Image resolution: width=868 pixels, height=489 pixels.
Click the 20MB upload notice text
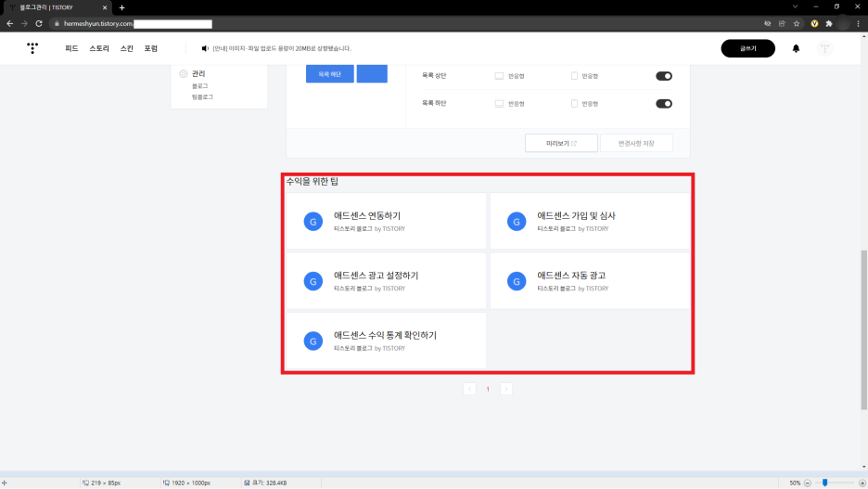(282, 48)
